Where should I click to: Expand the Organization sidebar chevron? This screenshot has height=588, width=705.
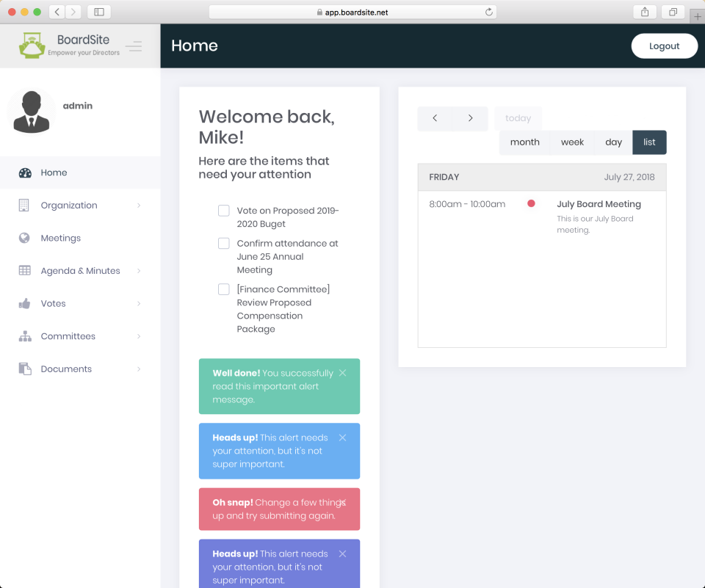[x=139, y=205]
